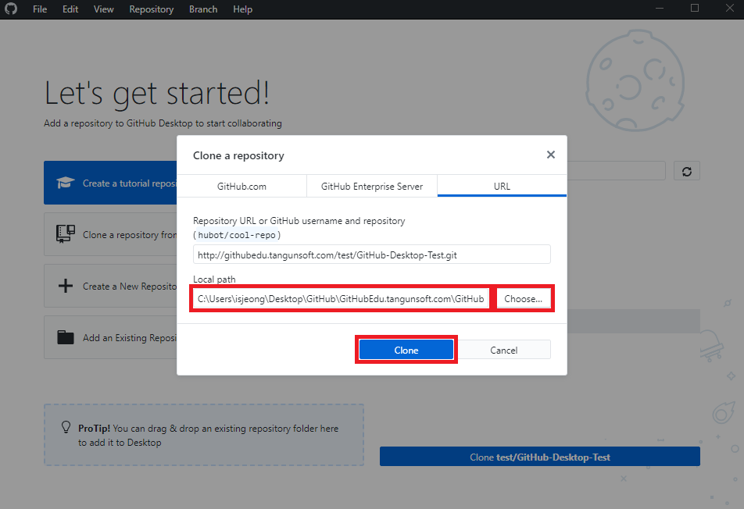Open the Repository menu
Image resolution: width=744 pixels, height=509 pixels.
click(151, 9)
